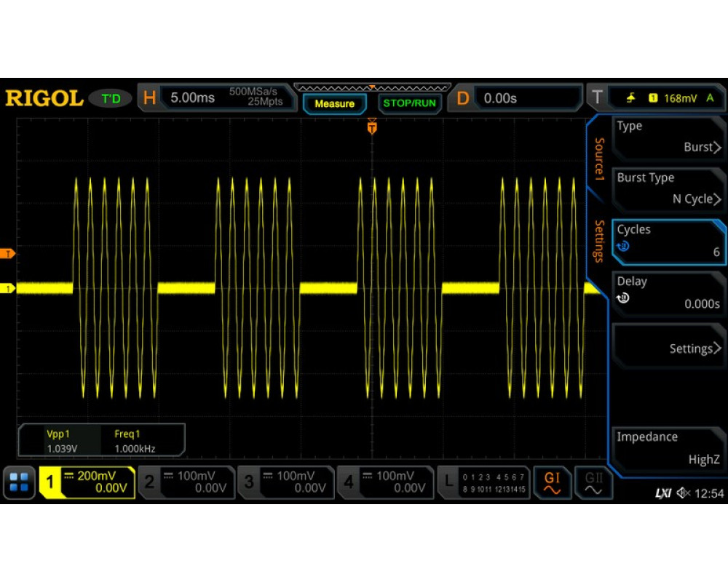Click the trigger level marker on left edge

9,253
